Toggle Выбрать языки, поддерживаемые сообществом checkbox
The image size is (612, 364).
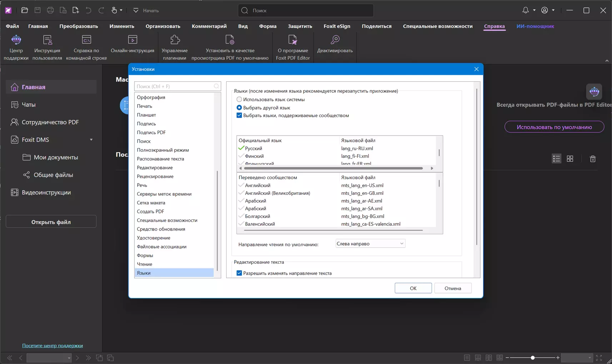pyautogui.click(x=239, y=115)
